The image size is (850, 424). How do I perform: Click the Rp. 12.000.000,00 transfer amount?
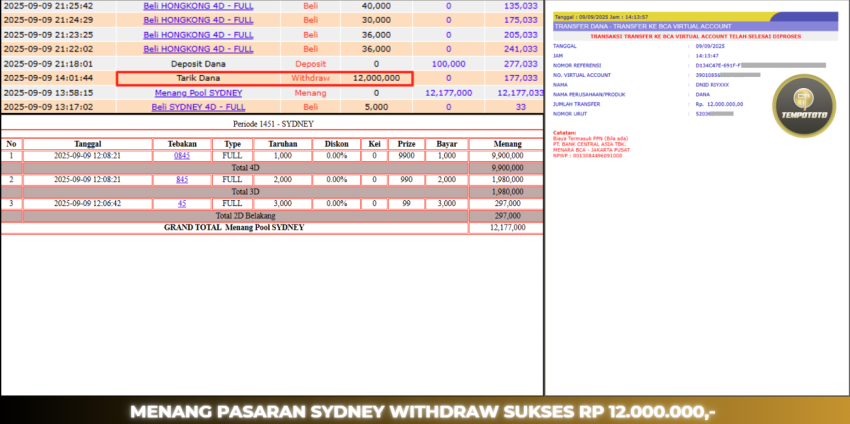(719, 104)
